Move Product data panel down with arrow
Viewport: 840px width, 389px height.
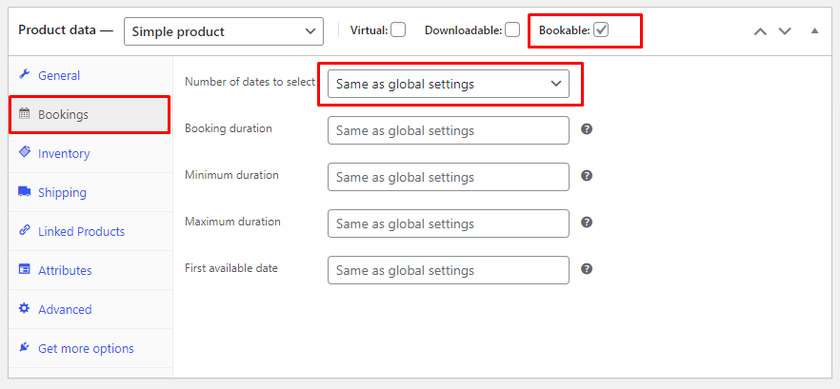(x=784, y=31)
